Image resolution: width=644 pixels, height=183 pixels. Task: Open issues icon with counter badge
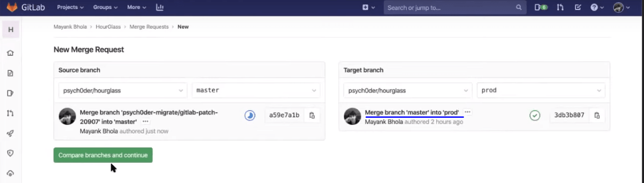pos(541,8)
